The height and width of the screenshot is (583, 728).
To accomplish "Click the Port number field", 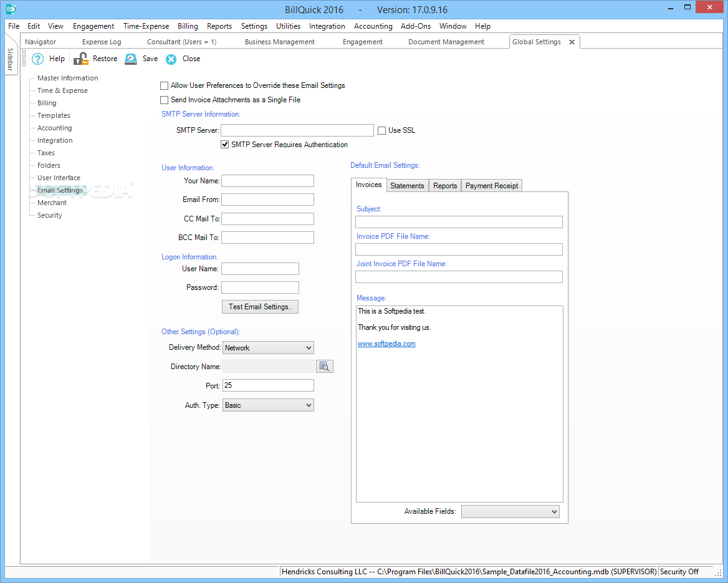I will [x=268, y=385].
